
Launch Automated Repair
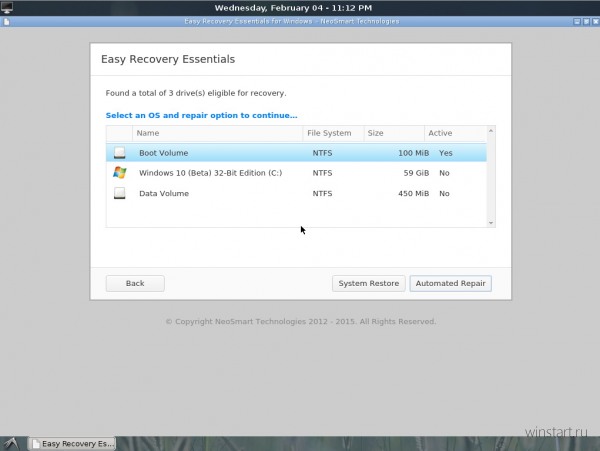[x=450, y=283]
